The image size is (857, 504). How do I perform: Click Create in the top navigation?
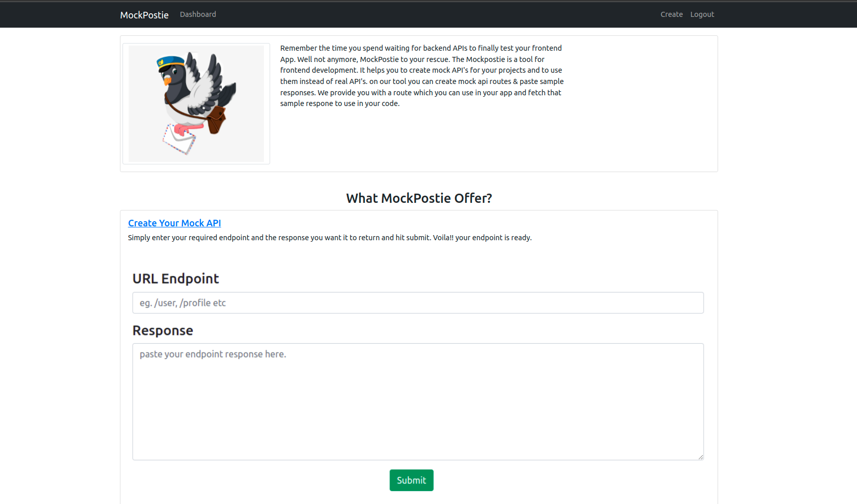pyautogui.click(x=671, y=14)
